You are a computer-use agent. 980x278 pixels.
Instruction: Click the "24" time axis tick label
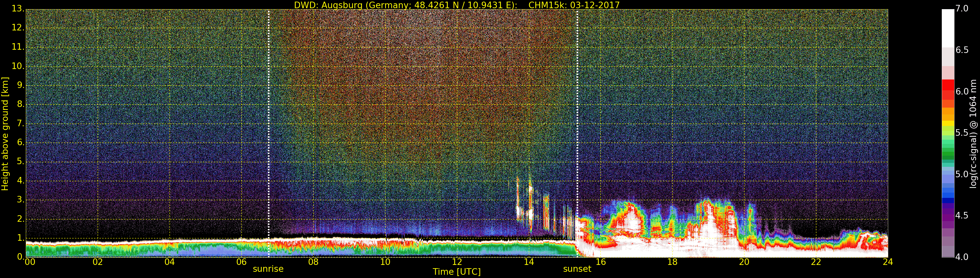click(888, 262)
